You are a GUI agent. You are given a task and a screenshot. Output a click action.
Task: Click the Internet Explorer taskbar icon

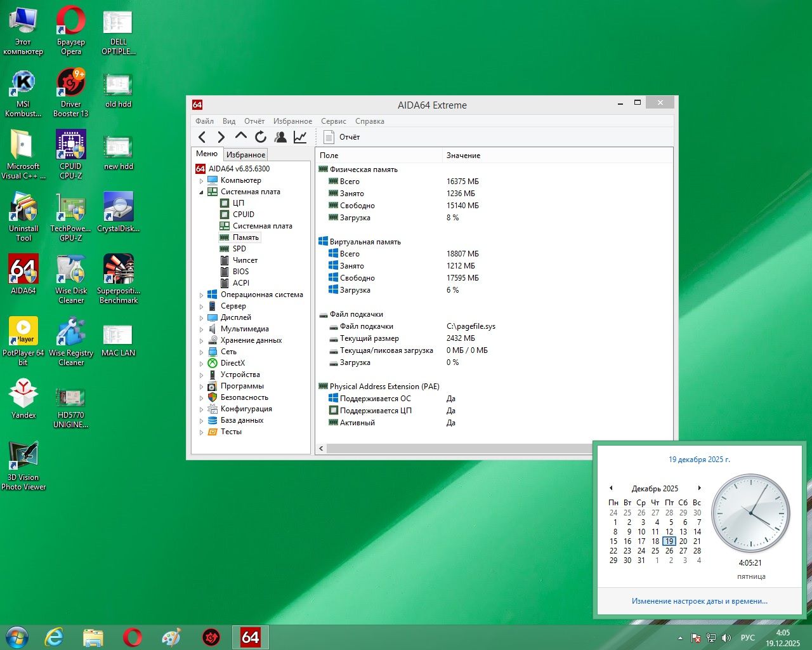[x=54, y=637]
